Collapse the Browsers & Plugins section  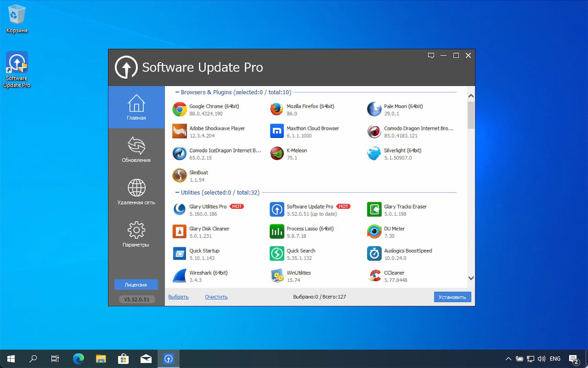177,92
